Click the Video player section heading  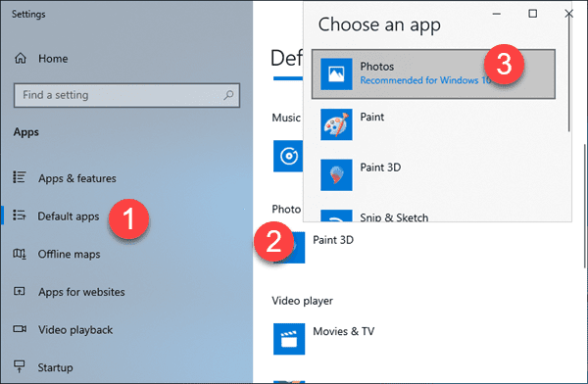(x=302, y=301)
